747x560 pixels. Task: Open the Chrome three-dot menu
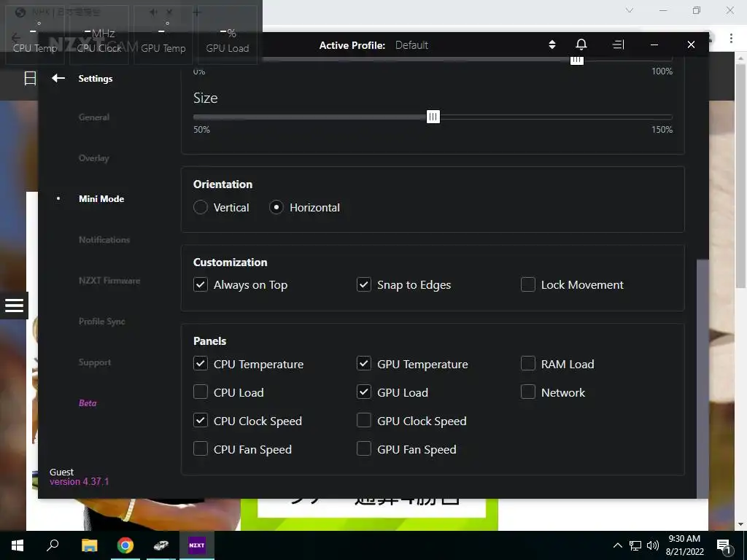(x=731, y=38)
